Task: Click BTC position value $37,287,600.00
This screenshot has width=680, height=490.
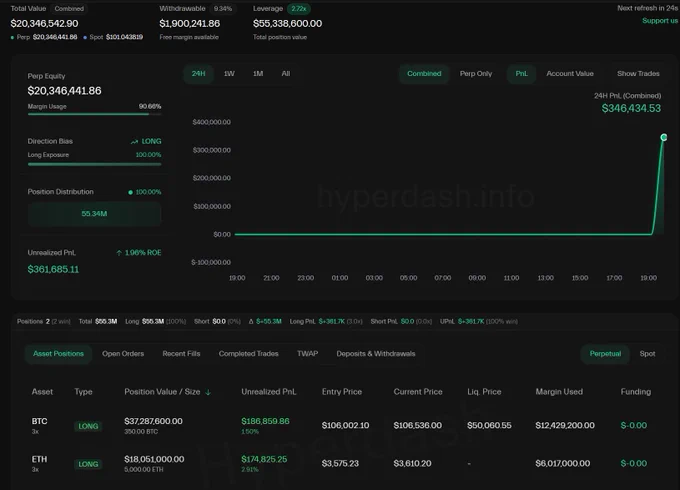Action: (153, 421)
